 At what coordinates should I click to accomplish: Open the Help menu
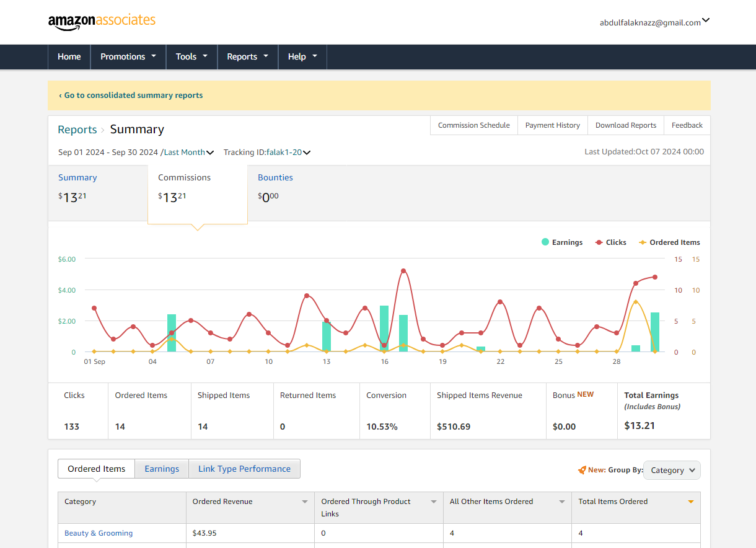[x=302, y=56]
